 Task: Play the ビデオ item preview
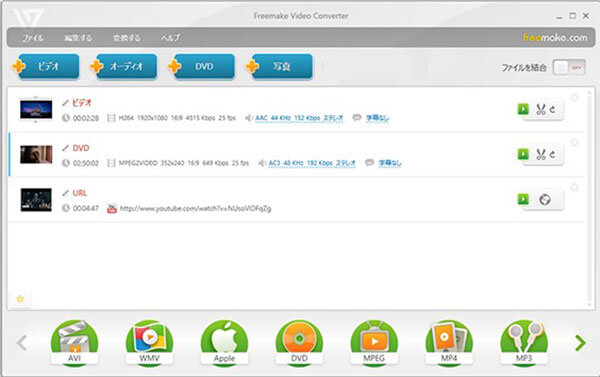[x=523, y=109]
